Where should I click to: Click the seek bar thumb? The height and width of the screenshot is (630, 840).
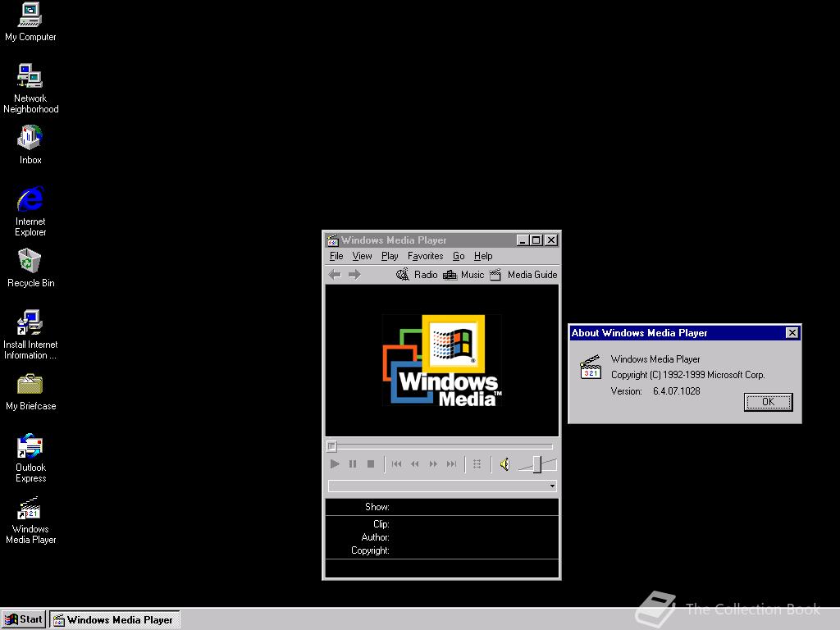pyautogui.click(x=331, y=445)
